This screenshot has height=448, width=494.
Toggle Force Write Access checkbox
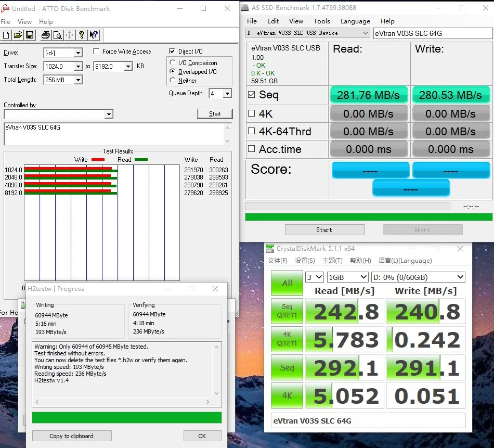click(x=96, y=51)
